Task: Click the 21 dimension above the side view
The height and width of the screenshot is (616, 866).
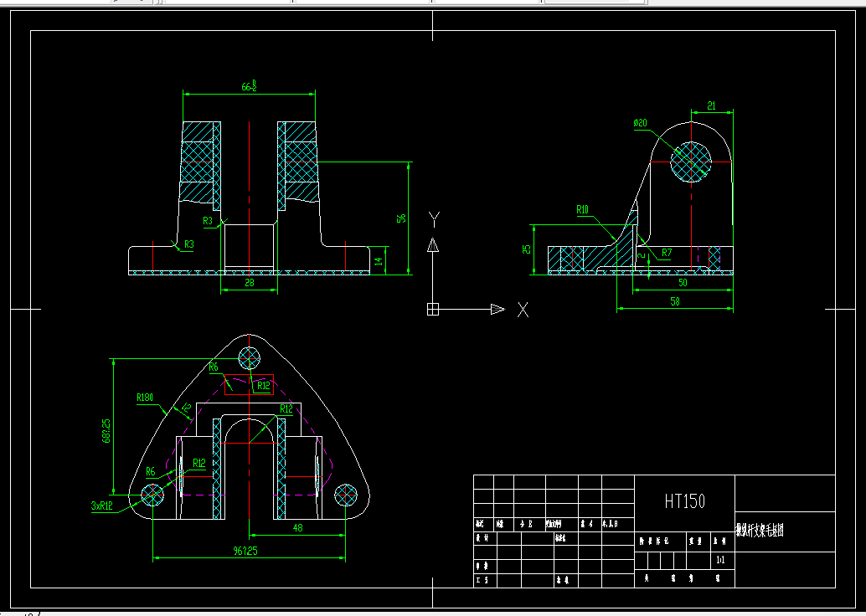Action: tap(711, 105)
